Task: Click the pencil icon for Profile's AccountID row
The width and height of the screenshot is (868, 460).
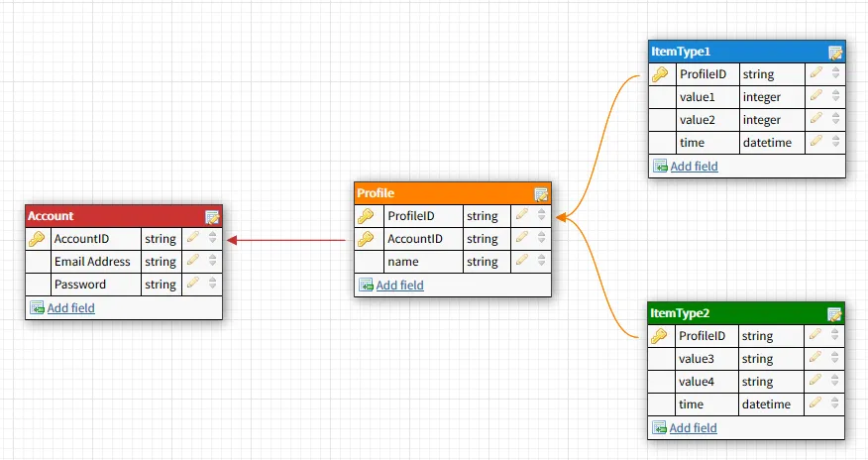Action: coord(521,238)
